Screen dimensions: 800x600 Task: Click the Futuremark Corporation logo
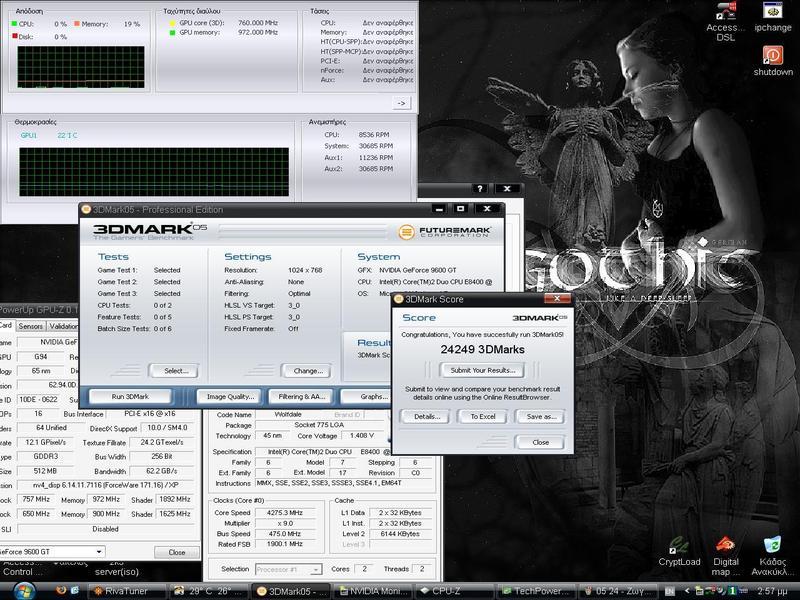pos(444,232)
